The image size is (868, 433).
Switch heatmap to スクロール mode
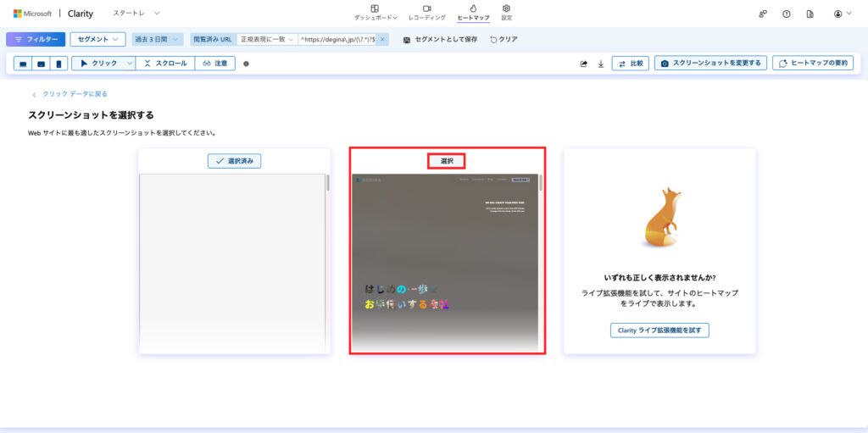point(166,64)
